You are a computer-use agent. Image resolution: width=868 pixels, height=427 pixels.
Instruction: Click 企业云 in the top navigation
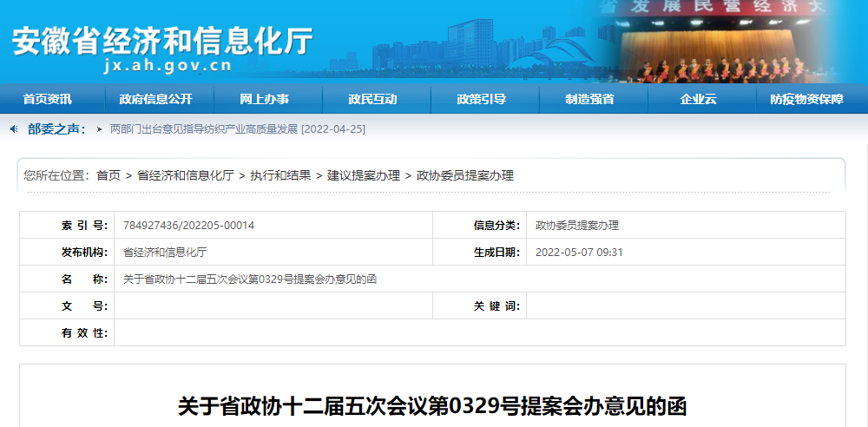699,99
